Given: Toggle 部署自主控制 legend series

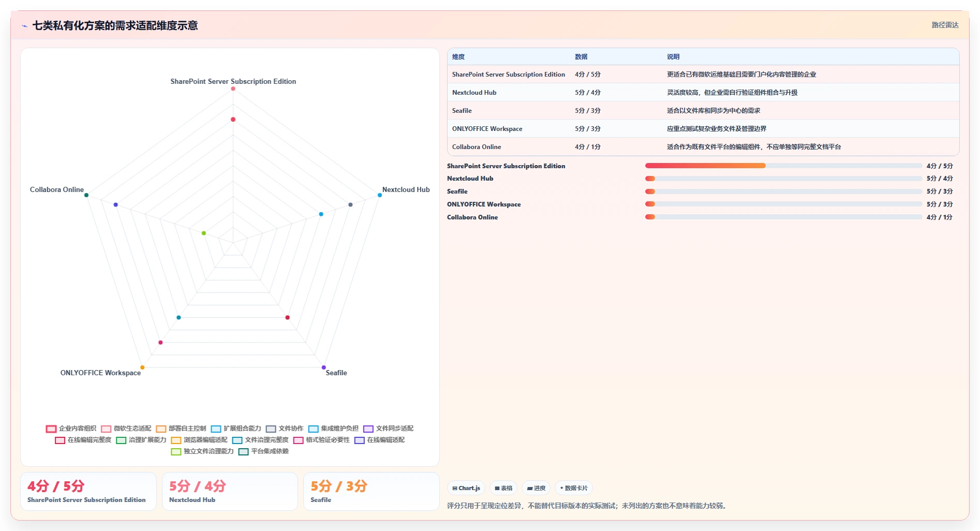Looking at the screenshot, I should (x=181, y=429).
